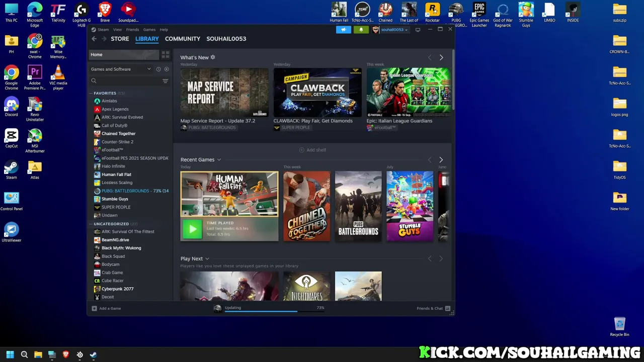Click Add a Game link

coord(110,308)
